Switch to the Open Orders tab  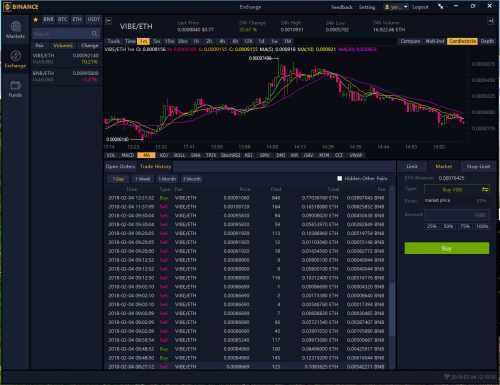coord(120,166)
